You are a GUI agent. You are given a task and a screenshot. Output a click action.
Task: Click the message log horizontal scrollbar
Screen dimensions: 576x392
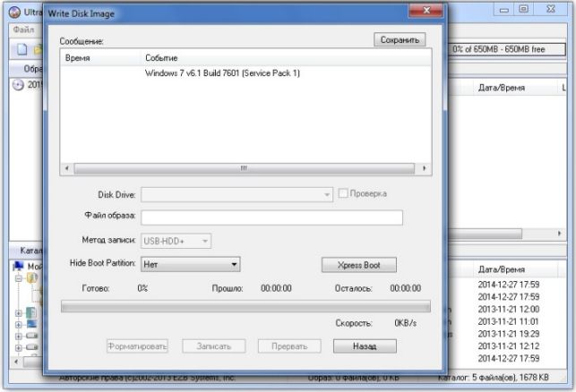[245, 168]
